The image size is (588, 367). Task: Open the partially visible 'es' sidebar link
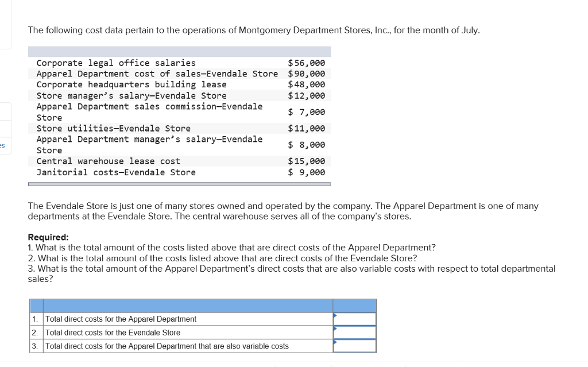[x=3, y=145]
